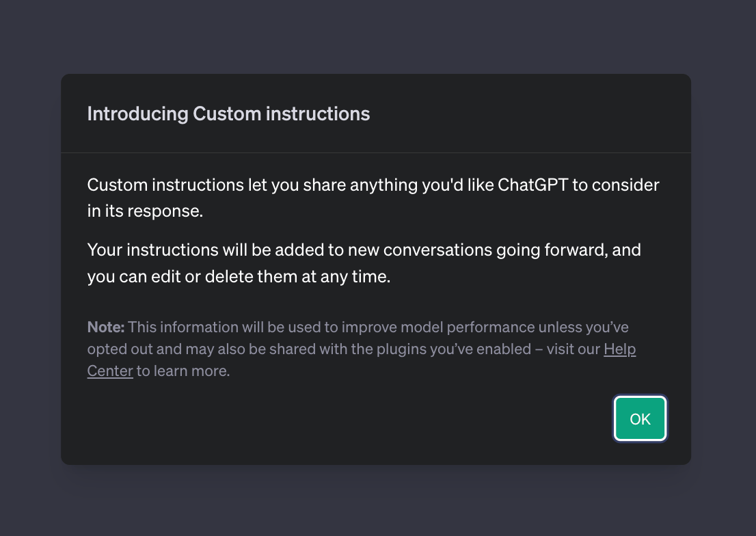Click the word "Introducing" in the header
Screen dimensions: 756x536
[x=137, y=113]
